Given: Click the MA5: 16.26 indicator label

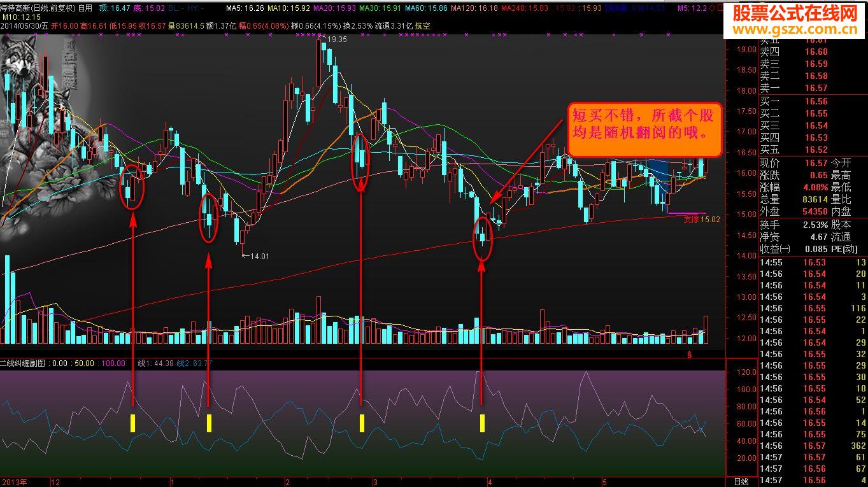Looking at the screenshot, I should tap(245, 8).
